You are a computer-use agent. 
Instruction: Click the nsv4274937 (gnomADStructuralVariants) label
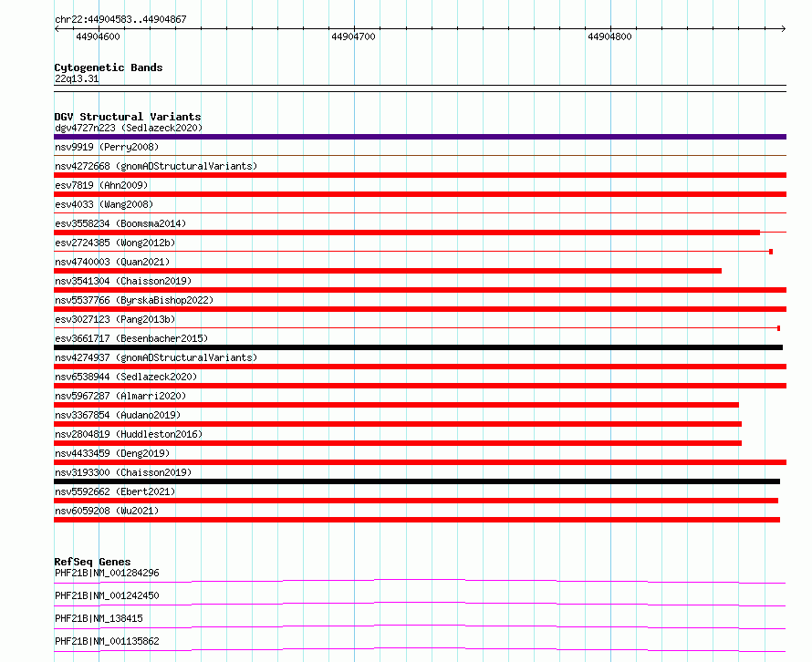pyautogui.click(x=156, y=357)
